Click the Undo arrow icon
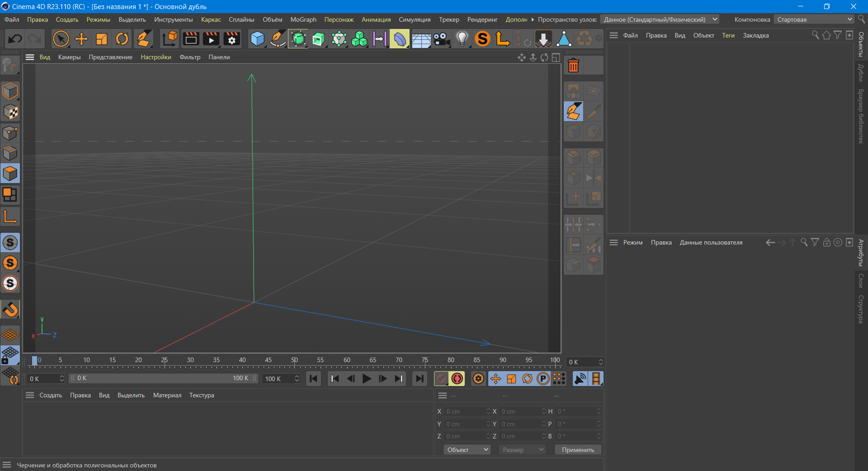This screenshot has width=868, height=471. [x=15, y=39]
